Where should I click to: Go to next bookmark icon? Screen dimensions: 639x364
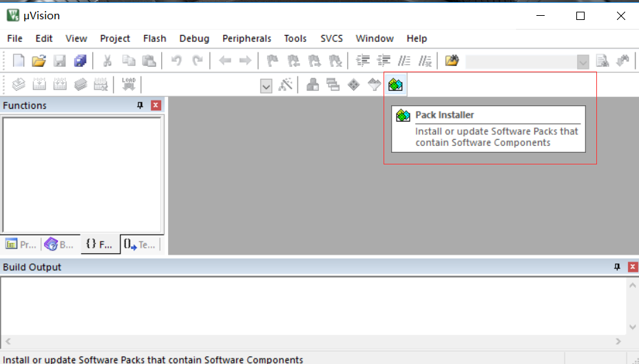[x=314, y=61]
